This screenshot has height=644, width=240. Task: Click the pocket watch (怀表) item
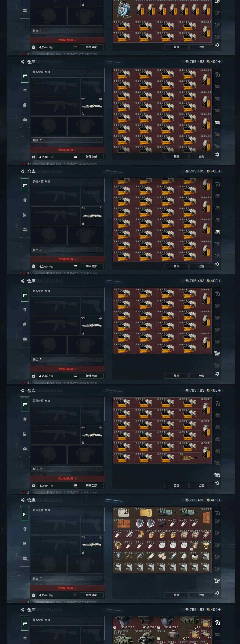140,534
